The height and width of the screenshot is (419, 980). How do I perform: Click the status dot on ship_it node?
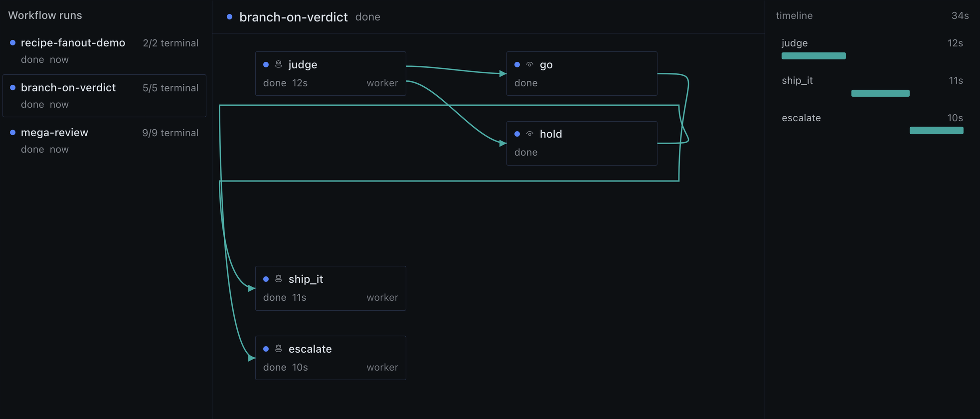tap(266, 279)
